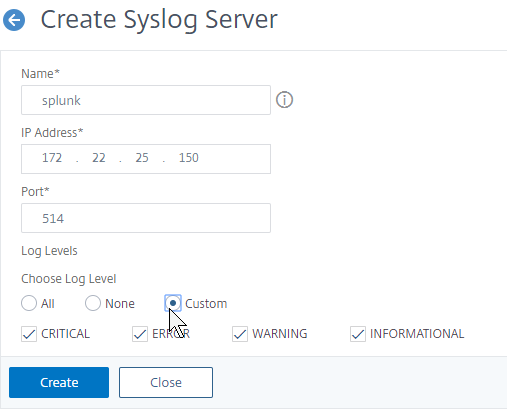507x409 pixels.
Task: Click the Choose Log Level label
Action: tap(69, 279)
